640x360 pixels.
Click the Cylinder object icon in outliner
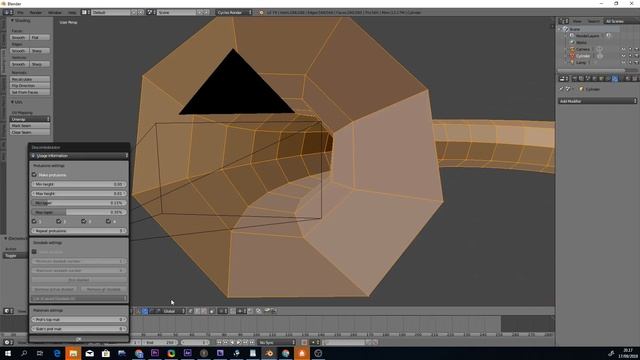coord(572,56)
